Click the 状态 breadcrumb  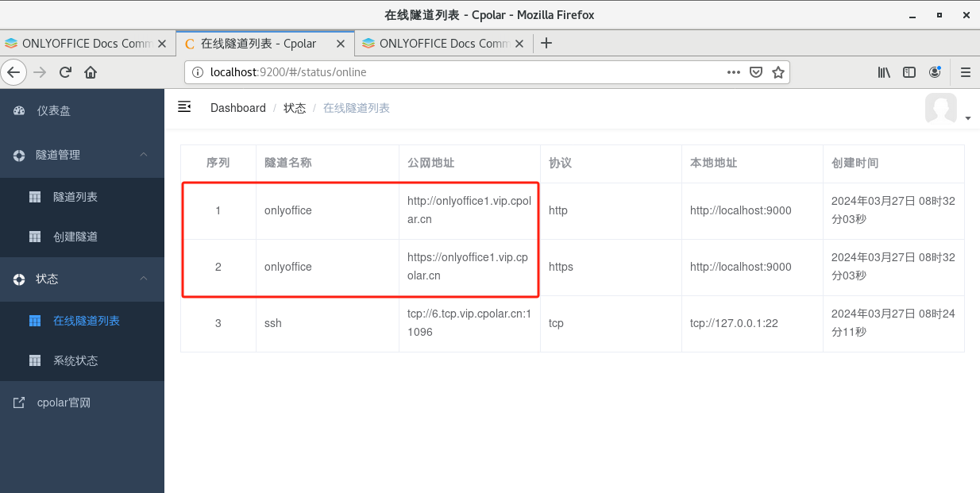click(x=295, y=108)
